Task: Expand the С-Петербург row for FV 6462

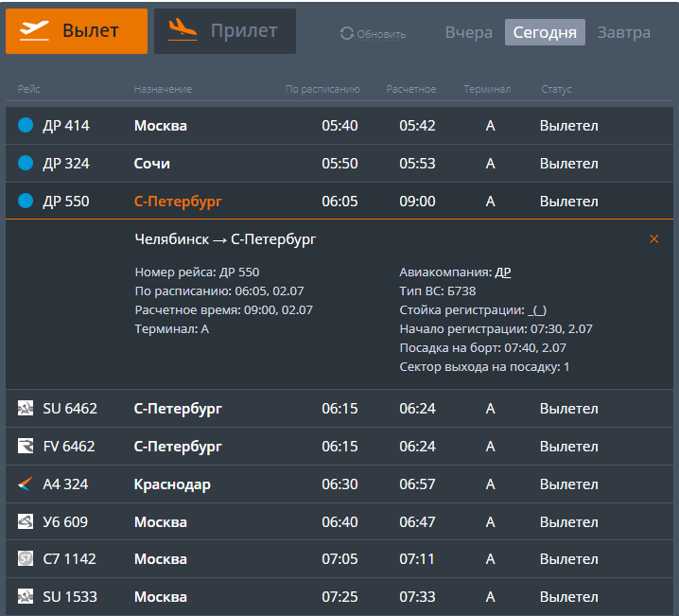Action: click(x=178, y=447)
